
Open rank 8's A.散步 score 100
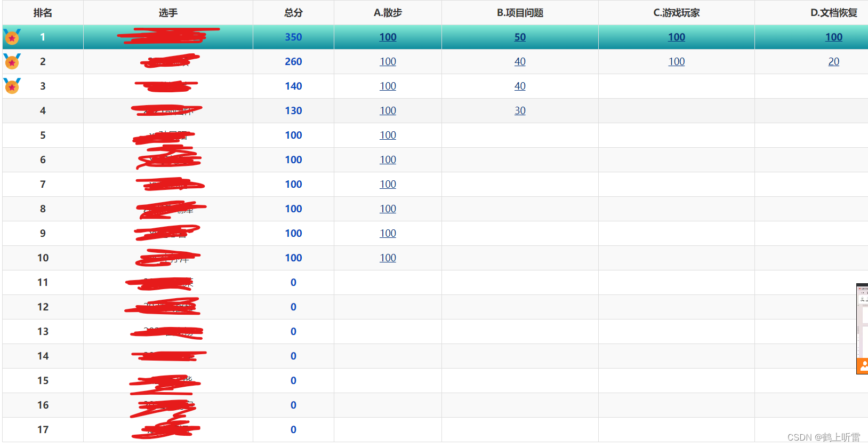pos(388,209)
